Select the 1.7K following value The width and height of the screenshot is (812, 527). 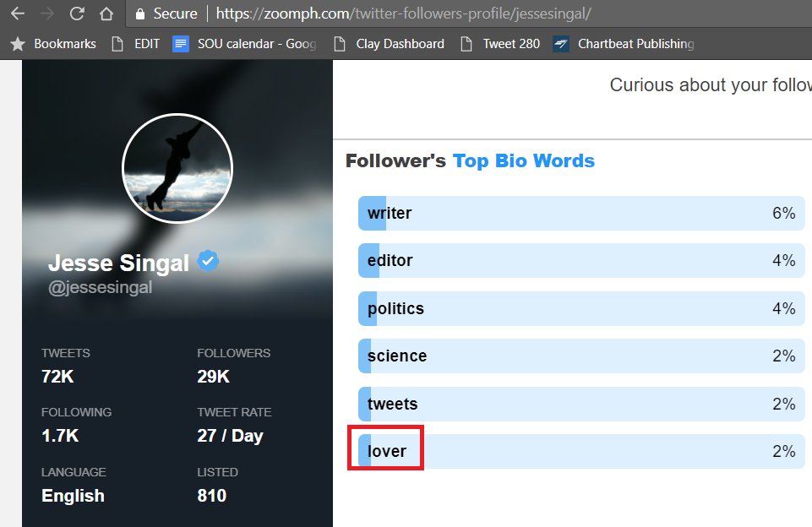pos(60,436)
